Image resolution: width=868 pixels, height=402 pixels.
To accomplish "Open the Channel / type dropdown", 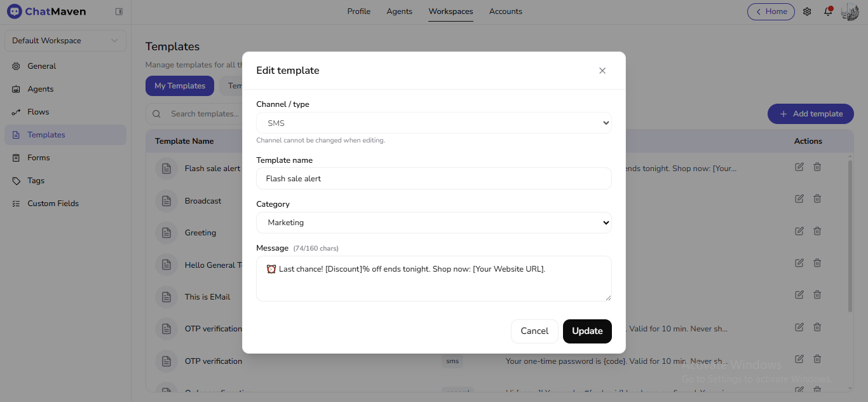I will [434, 123].
